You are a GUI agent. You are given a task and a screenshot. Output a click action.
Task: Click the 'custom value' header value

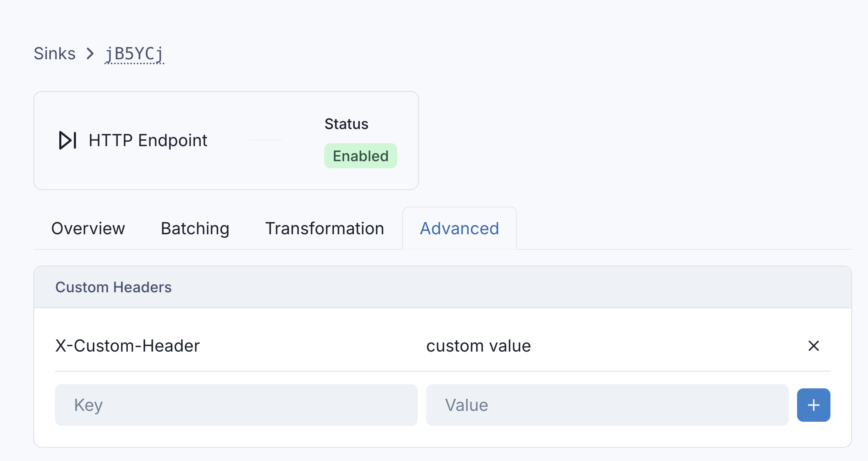click(x=478, y=346)
